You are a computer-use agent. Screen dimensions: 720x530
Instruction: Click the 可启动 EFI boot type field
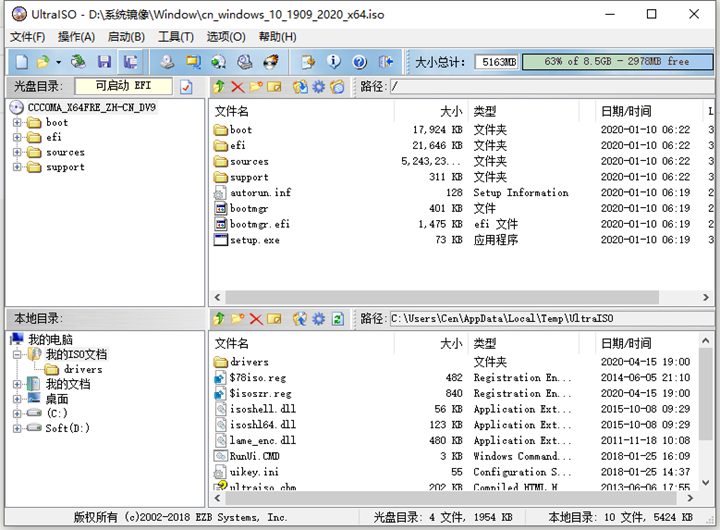[x=124, y=86]
